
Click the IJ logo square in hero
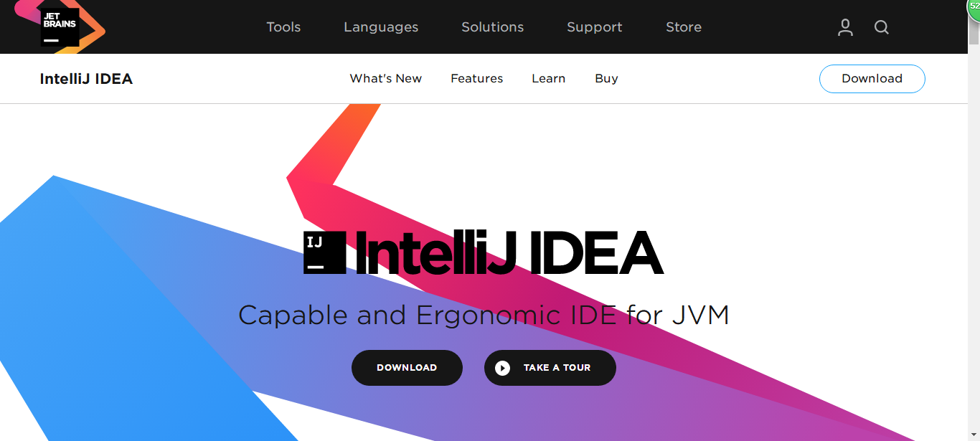325,252
